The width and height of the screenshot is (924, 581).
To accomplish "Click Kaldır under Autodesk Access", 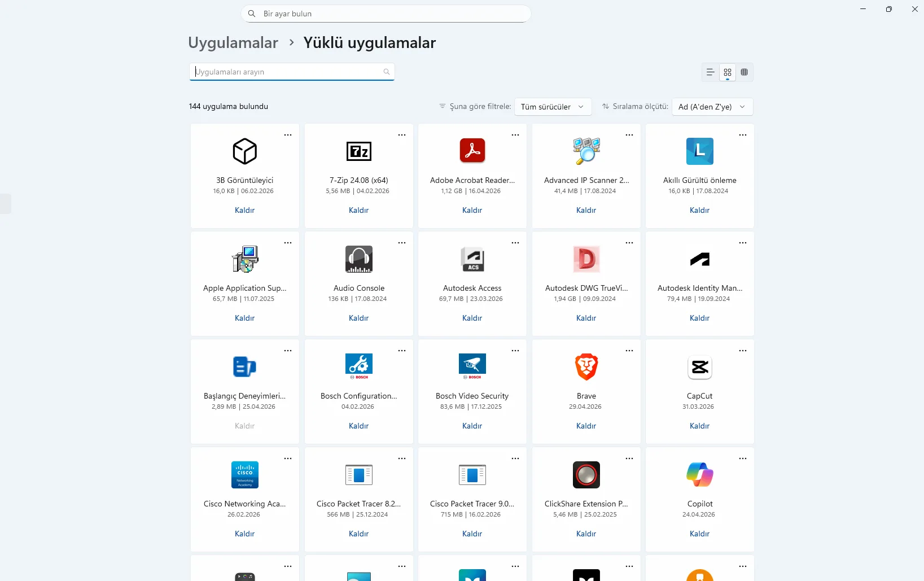I will pos(472,318).
